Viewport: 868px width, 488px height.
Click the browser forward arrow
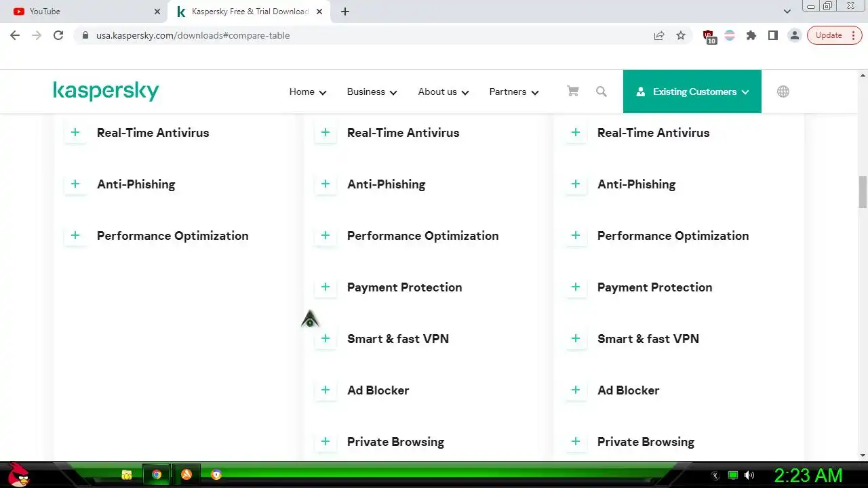click(x=37, y=35)
